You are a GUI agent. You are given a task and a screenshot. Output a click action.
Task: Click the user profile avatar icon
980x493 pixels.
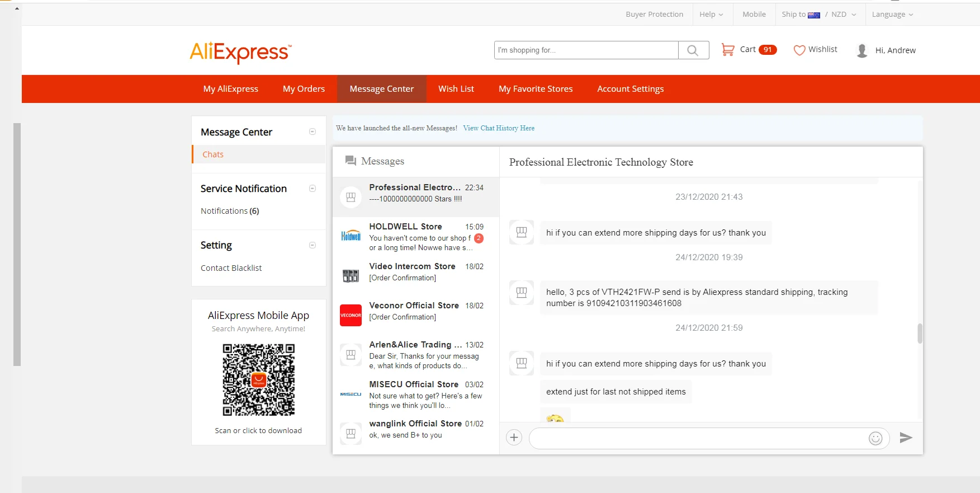862,50
